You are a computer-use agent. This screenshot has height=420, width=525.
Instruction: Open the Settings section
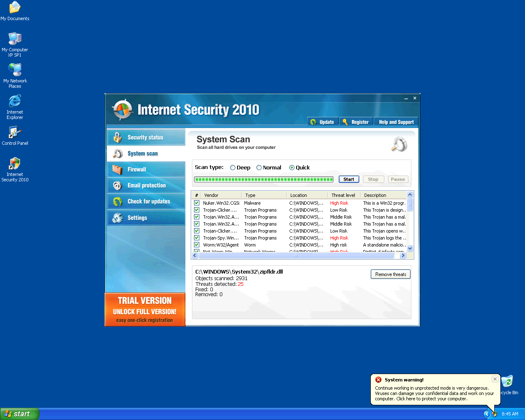pos(146,218)
